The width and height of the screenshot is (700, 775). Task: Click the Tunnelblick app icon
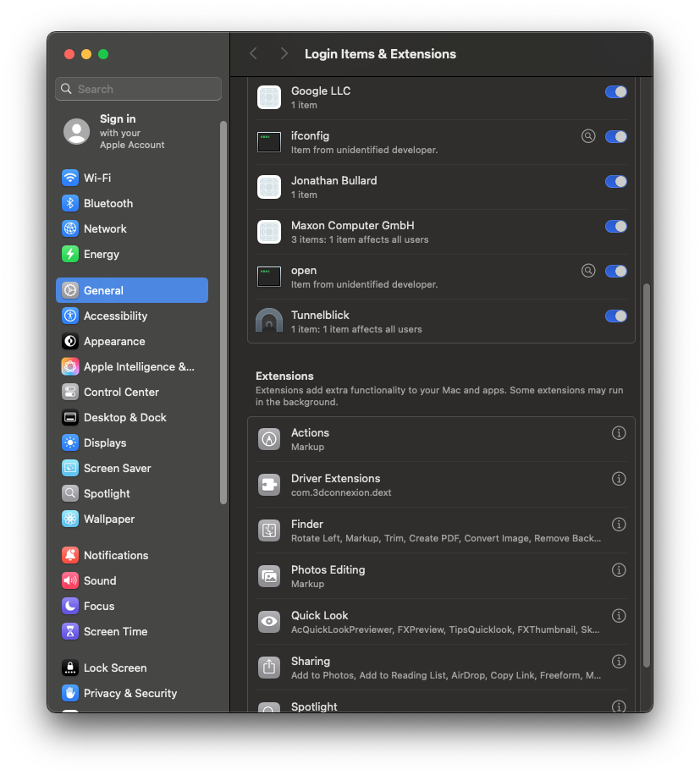tap(269, 322)
